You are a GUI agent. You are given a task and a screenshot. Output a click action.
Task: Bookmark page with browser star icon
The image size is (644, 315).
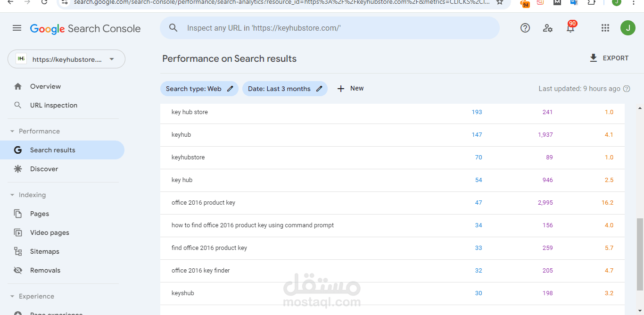(x=500, y=2)
